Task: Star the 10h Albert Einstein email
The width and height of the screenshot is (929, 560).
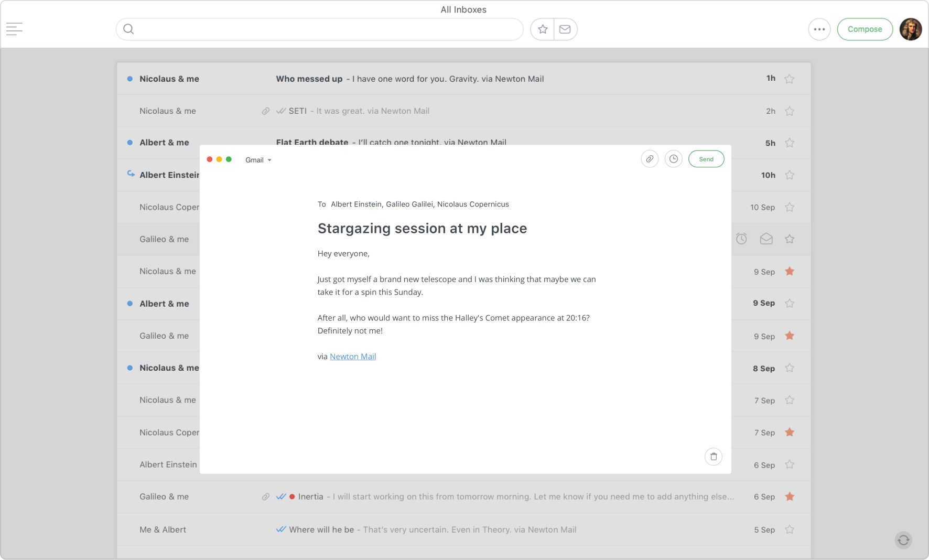Action: pos(790,175)
